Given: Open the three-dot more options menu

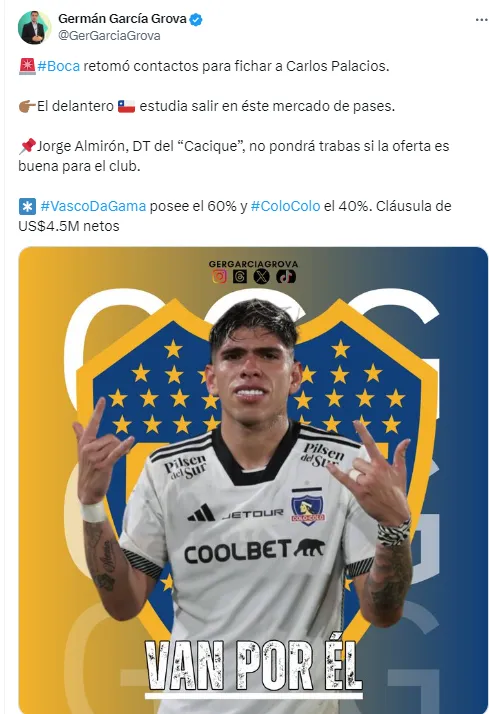Looking at the screenshot, I should (x=481, y=20).
